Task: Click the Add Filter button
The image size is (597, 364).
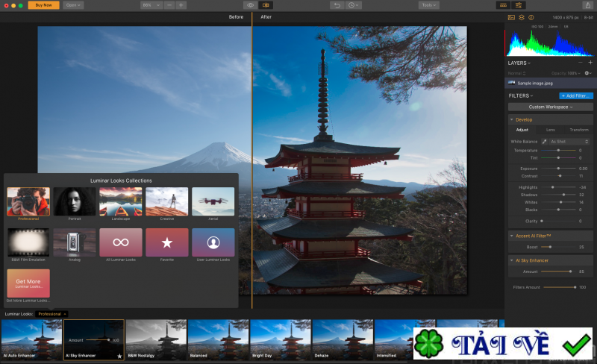Action: click(x=576, y=95)
